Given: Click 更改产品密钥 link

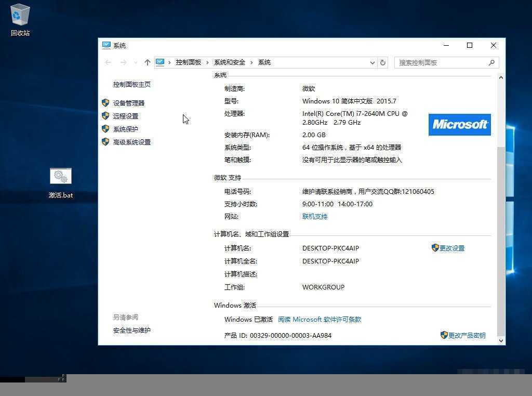Looking at the screenshot, I should [467, 335].
